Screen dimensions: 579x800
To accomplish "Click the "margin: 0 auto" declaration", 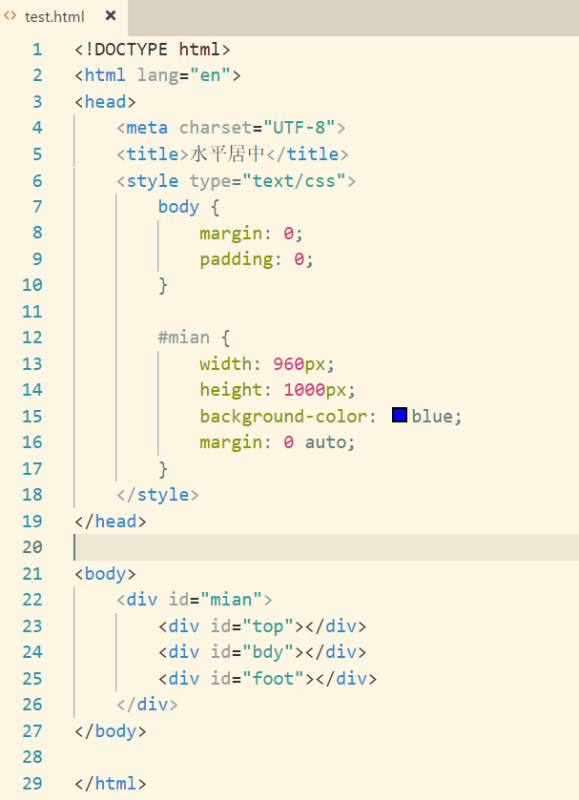I will point(277,442).
